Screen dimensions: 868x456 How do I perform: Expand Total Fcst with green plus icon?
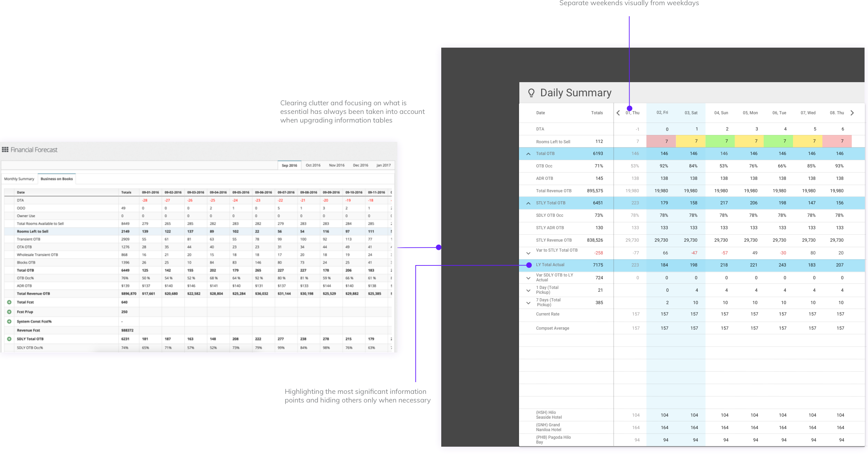pos(9,302)
